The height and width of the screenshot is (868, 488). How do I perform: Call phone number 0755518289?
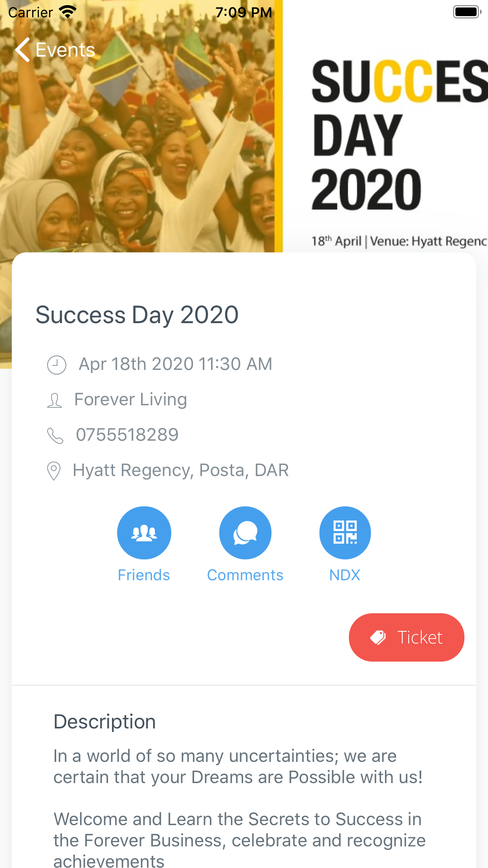coord(127,435)
